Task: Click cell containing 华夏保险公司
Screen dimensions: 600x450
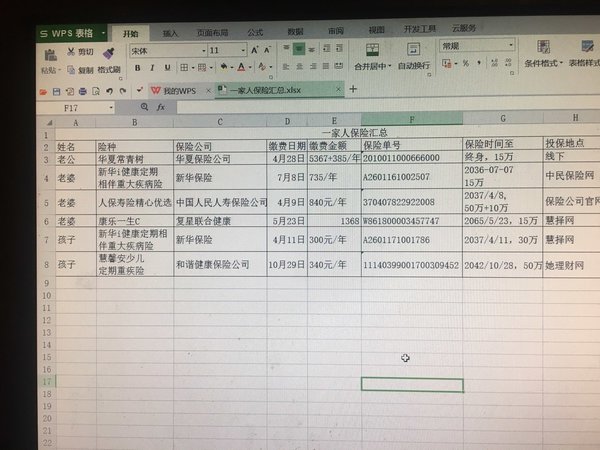Action: click(220, 159)
